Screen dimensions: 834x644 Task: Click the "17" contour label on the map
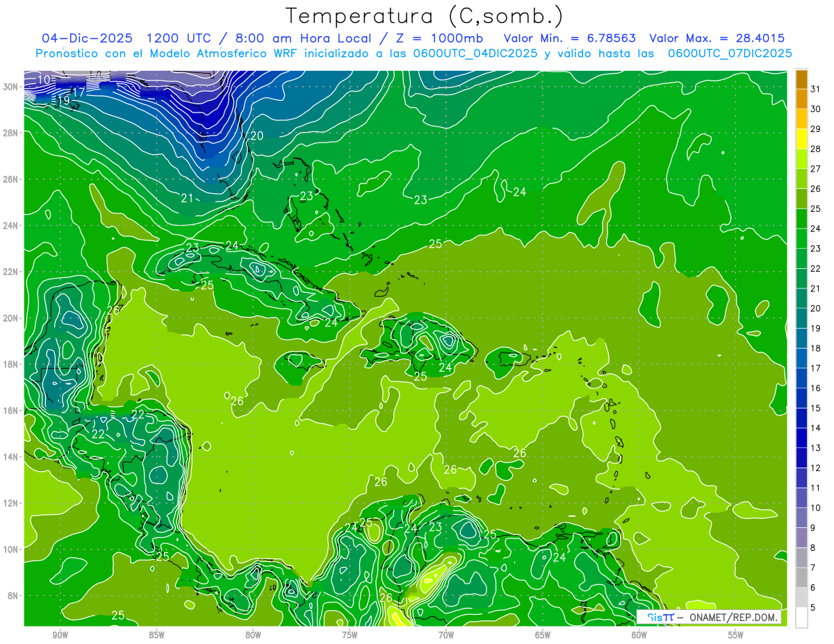point(79,92)
